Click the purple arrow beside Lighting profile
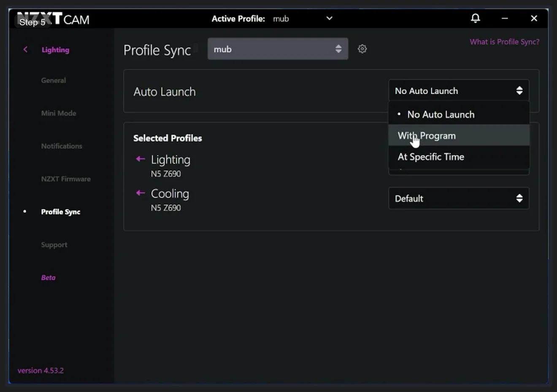The image size is (557, 392). (x=140, y=158)
